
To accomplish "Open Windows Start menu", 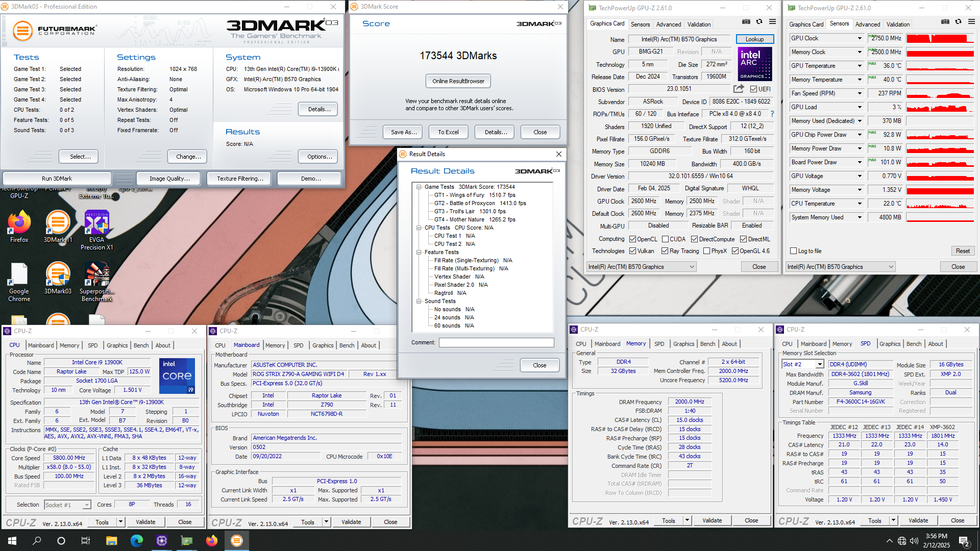I will point(12,540).
